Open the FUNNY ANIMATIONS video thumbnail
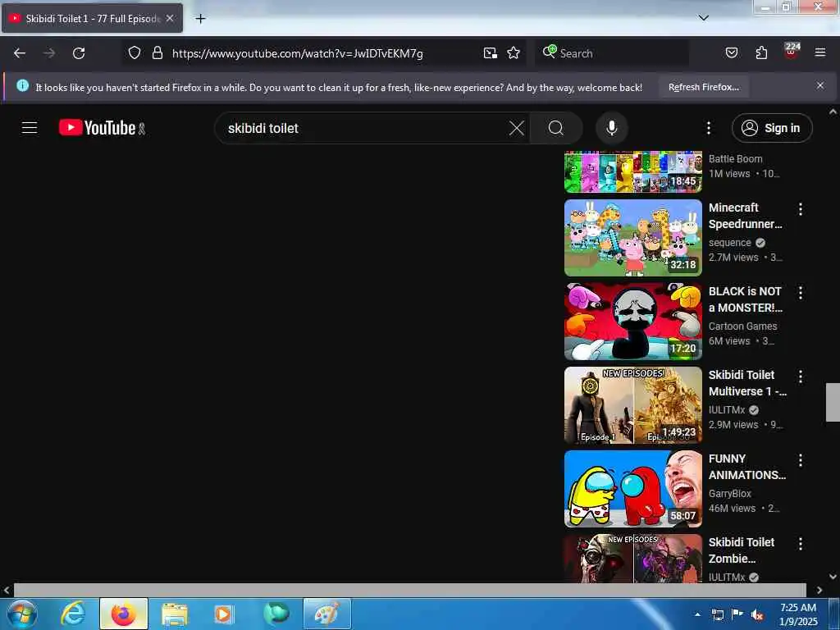The image size is (840, 630). pos(632,489)
